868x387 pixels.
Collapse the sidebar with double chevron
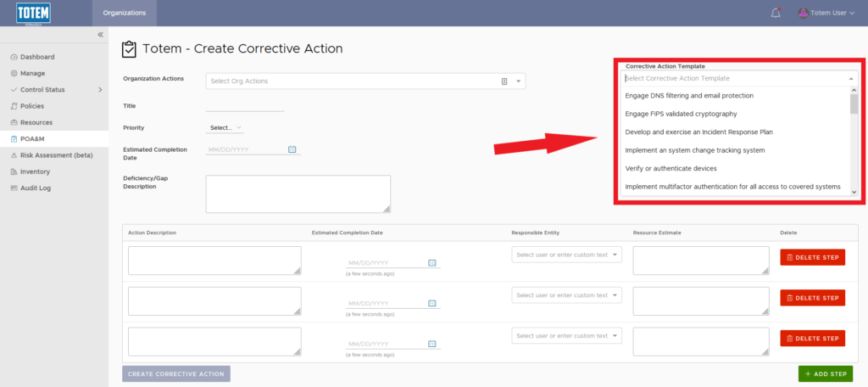(x=100, y=35)
